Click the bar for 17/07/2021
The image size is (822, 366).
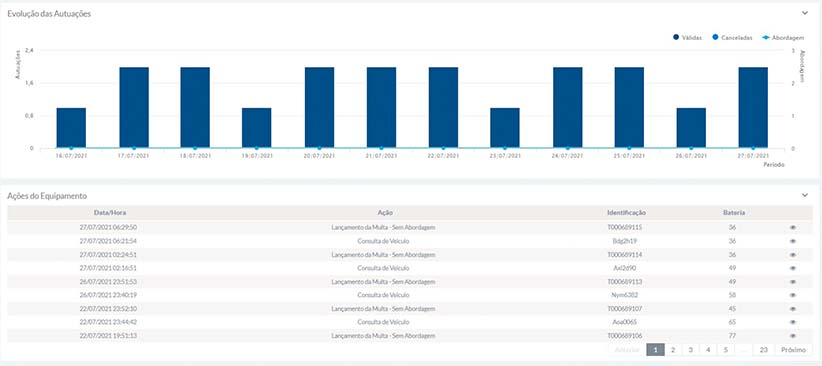(134, 107)
